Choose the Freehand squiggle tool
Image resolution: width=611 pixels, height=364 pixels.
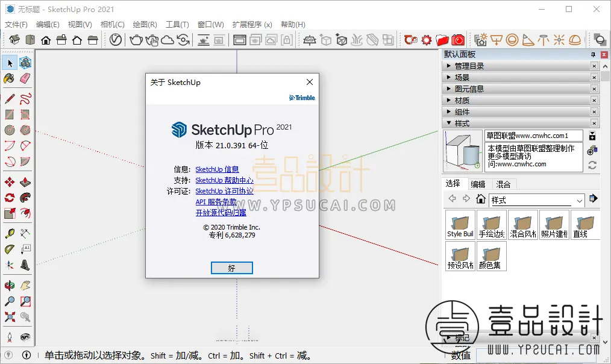25,99
